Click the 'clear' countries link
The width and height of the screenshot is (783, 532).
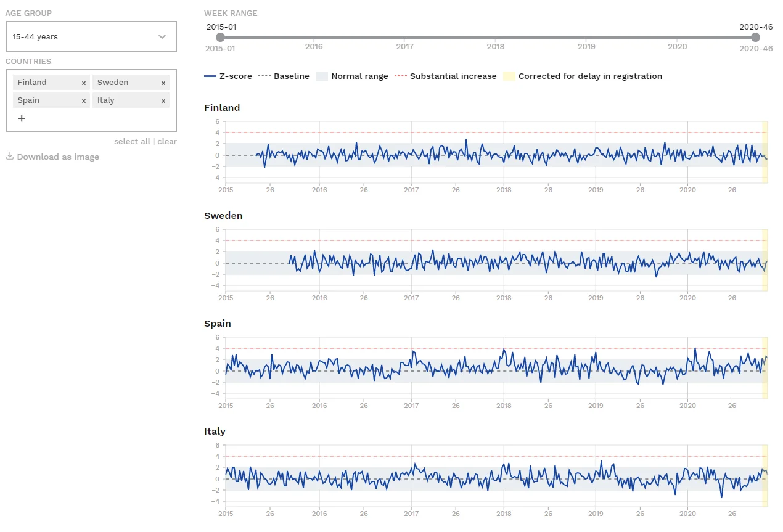[167, 142]
